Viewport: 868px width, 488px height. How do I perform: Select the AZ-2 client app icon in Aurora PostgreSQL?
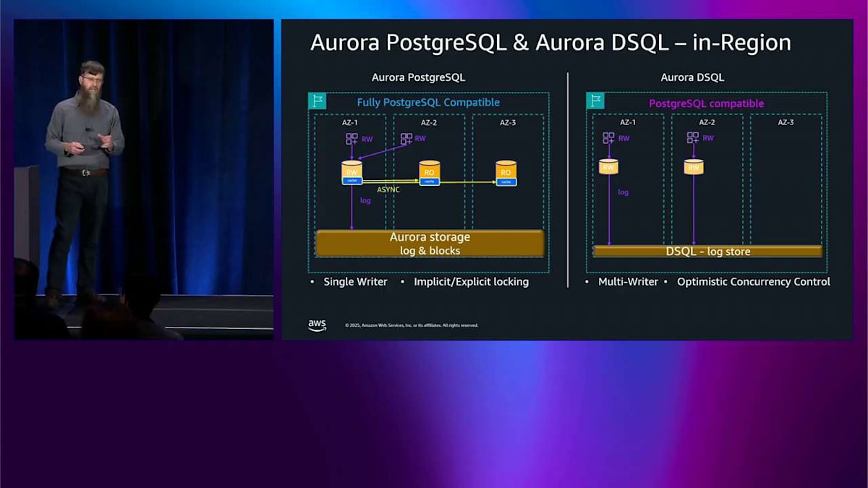tap(406, 139)
